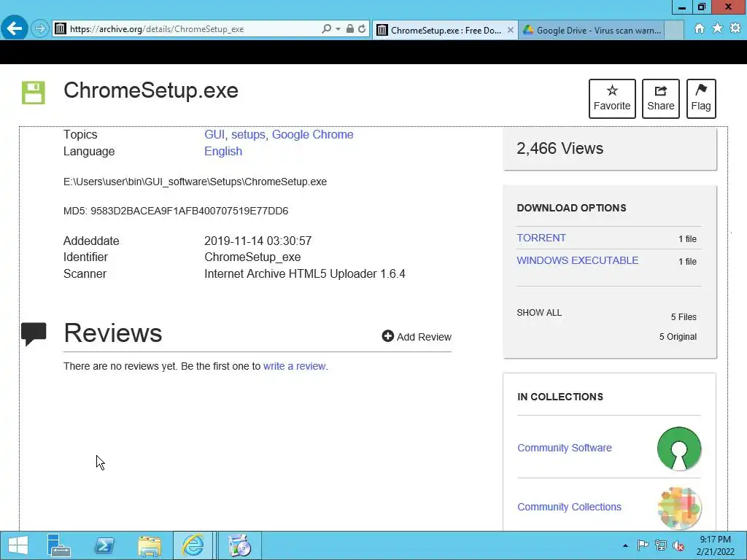Click the English language link

(223, 152)
